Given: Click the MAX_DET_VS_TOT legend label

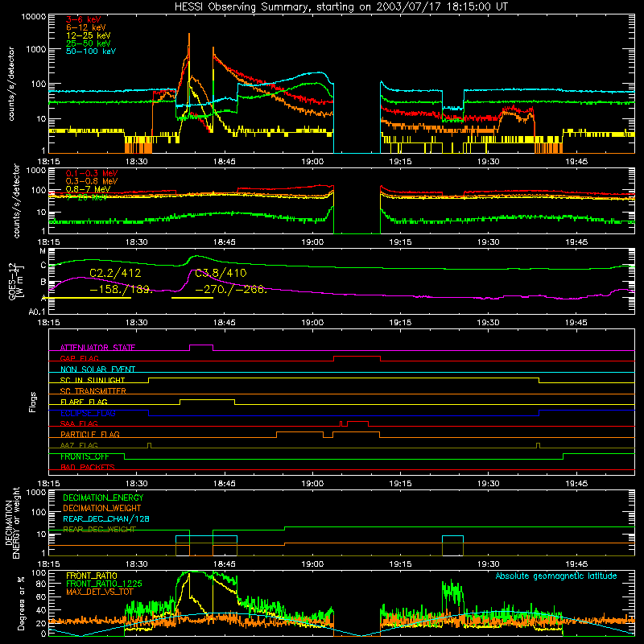Looking at the screenshot, I should [x=100, y=592].
